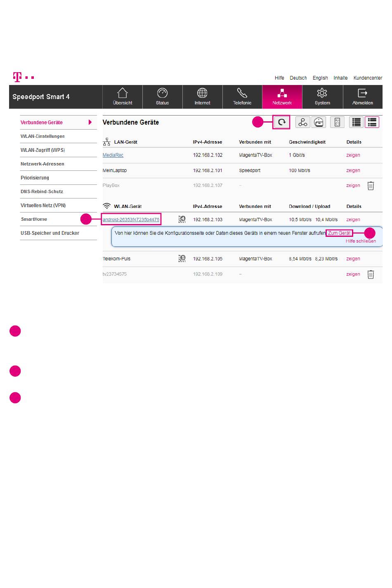Click the router view icon

[x=319, y=122]
